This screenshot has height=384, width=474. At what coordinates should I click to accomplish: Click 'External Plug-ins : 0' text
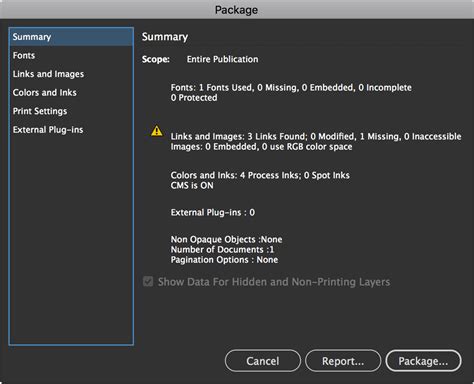213,213
